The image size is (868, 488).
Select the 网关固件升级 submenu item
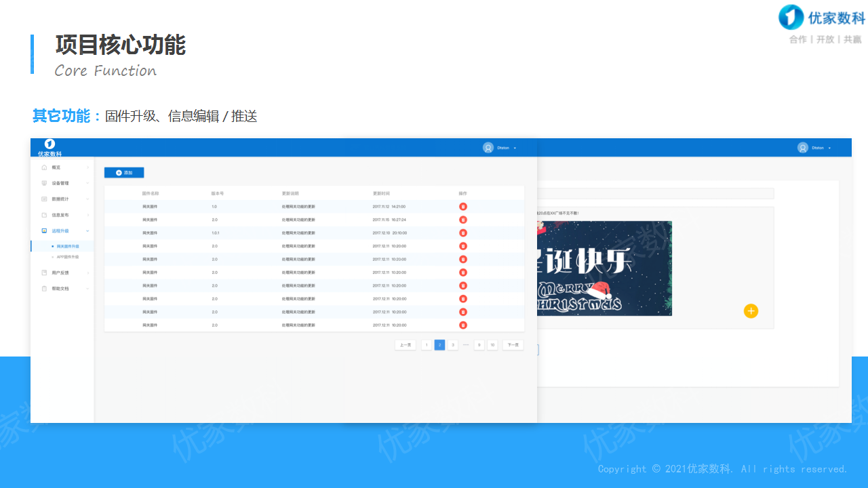(x=67, y=247)
